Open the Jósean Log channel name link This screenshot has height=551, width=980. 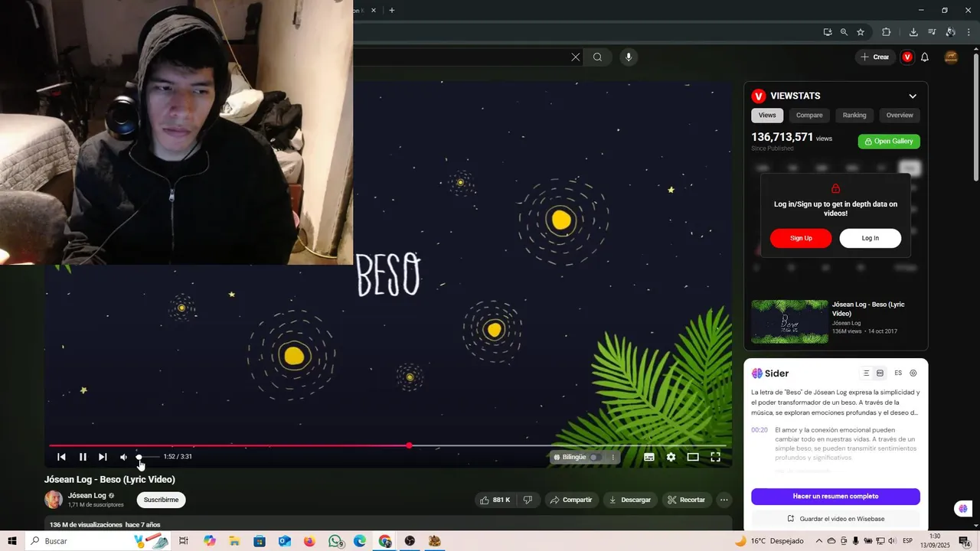coord(87,495)
